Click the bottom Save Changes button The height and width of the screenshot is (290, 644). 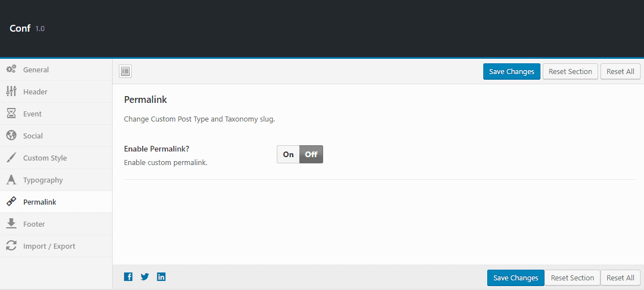click(x=516, y=278)
